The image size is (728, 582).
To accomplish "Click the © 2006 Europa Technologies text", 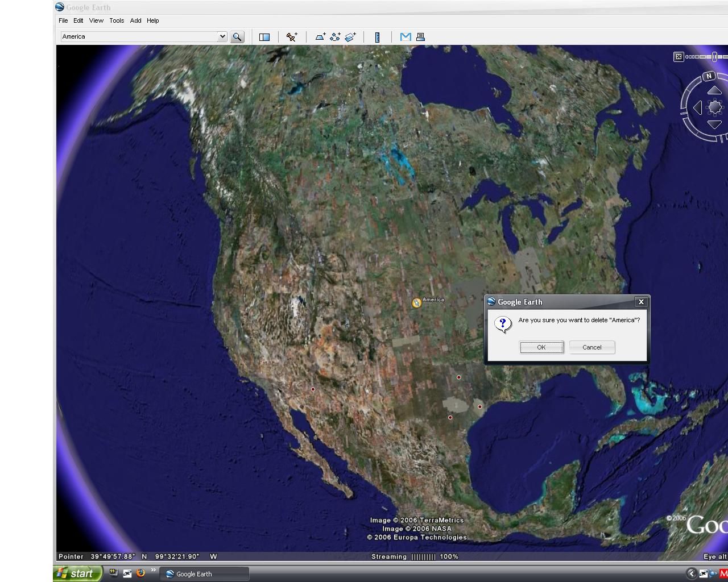I will (x=417, y=537).
